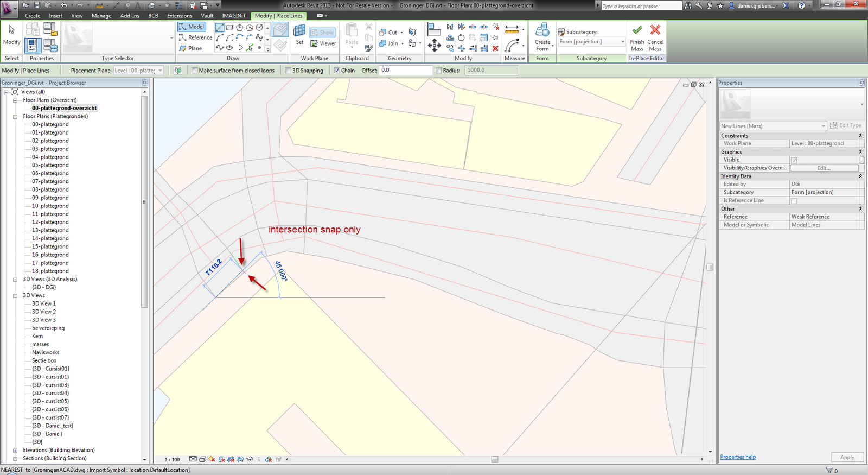Select the Pick Lines tool
Viewport: 868px width, 475px height.
coord(250,48)
